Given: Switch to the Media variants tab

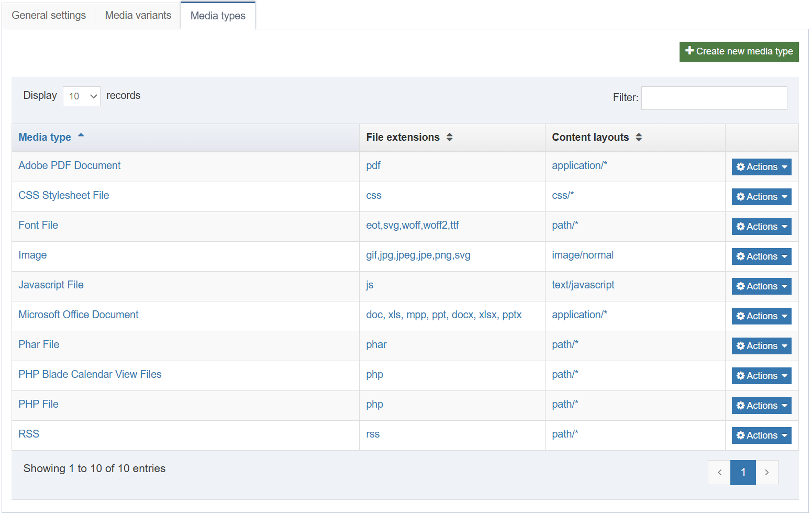Looking at the screenshot, I should point(138,15).
